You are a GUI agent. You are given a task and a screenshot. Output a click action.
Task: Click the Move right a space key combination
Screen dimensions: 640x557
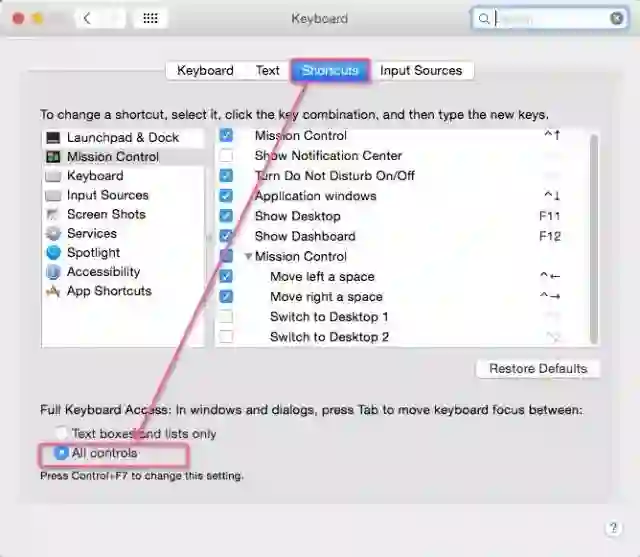coord(550,296)
